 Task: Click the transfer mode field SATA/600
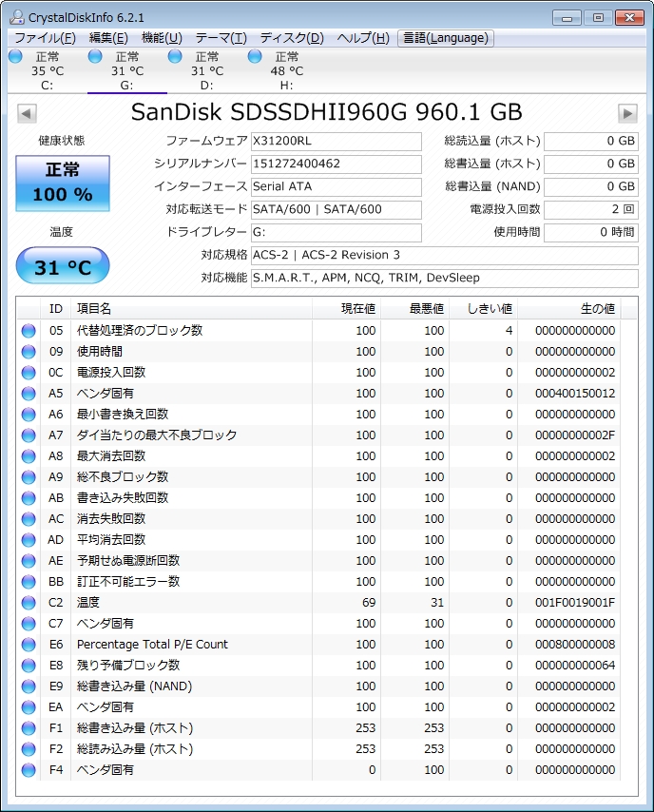(337, 210)
